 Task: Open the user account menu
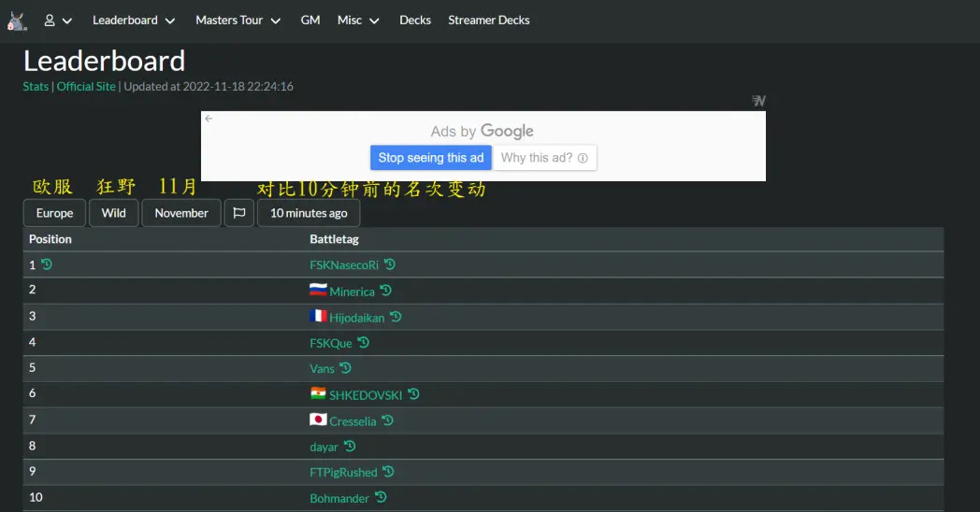click(x=58, y=21)
